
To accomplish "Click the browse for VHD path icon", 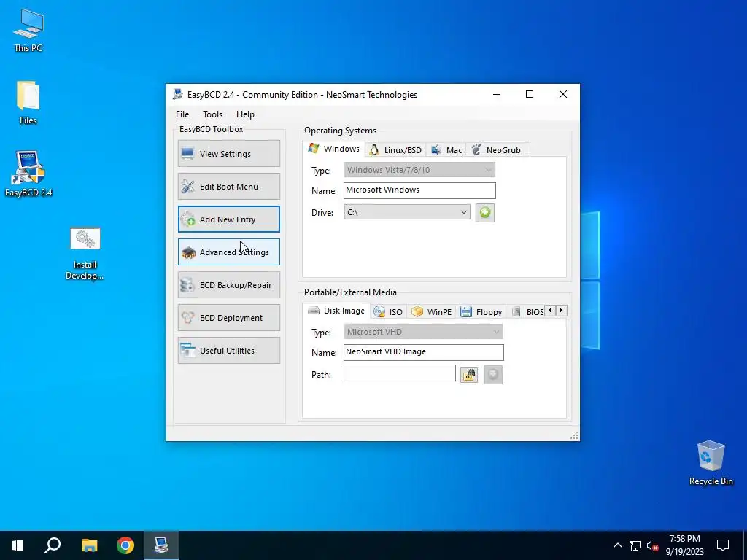I will pyautogui.click(x=469, y=375).
